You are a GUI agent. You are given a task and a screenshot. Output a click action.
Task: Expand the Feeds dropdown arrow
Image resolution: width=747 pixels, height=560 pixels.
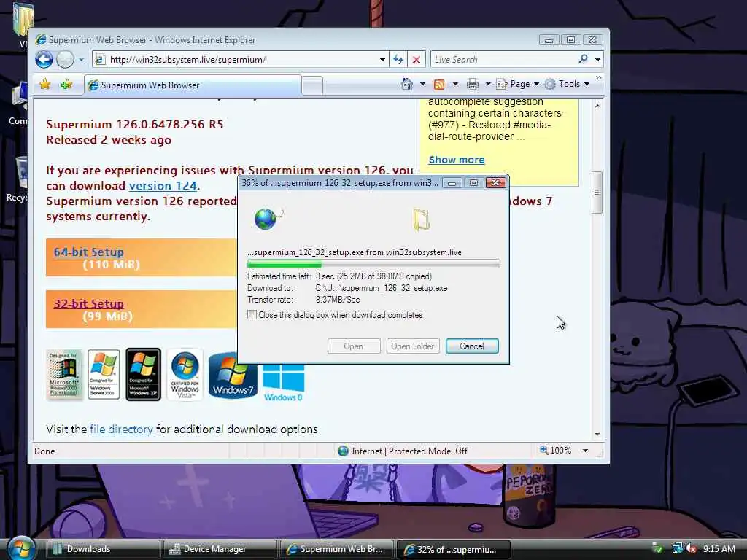[x=455, y=85]
